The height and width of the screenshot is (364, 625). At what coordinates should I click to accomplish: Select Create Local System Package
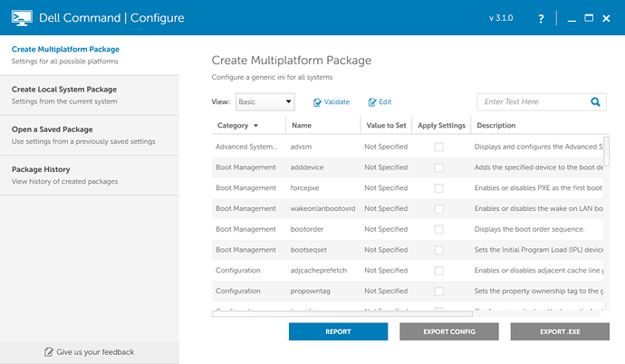click(x=89, y=94)
